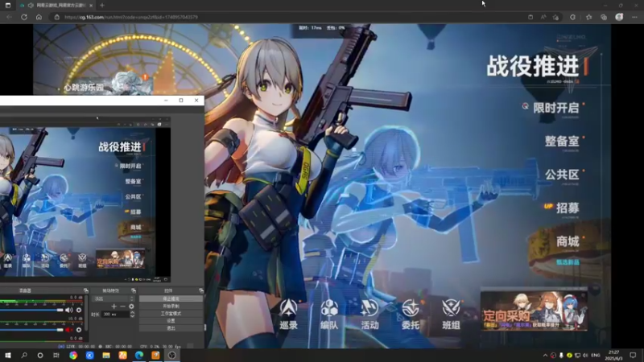Image resolution: width=644 pixels, height=362 pixels.
Task: Expand the system tray hidden icons
Action: point(545,356)
